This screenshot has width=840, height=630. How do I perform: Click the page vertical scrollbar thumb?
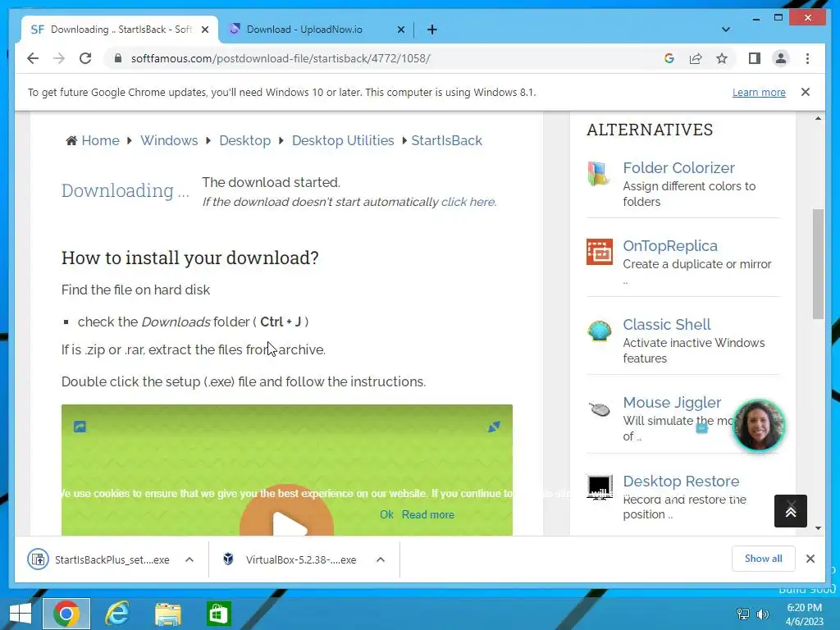coord(818,263)
